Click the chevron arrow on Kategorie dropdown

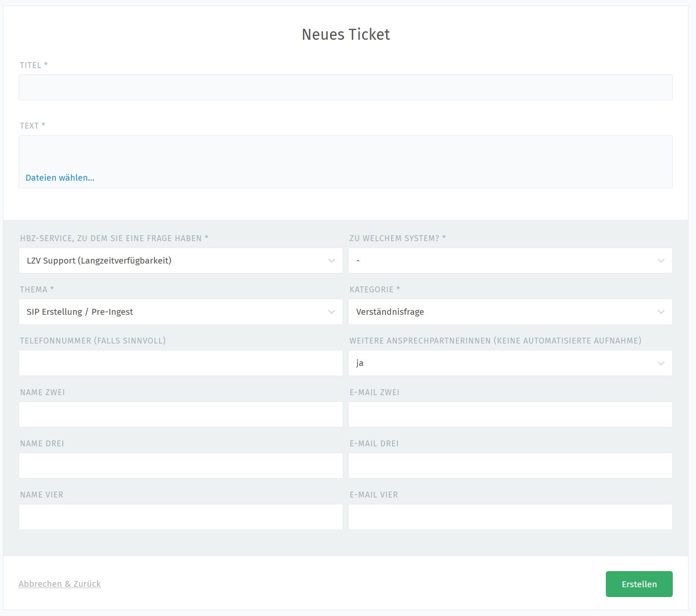click(x=661, y=312)
